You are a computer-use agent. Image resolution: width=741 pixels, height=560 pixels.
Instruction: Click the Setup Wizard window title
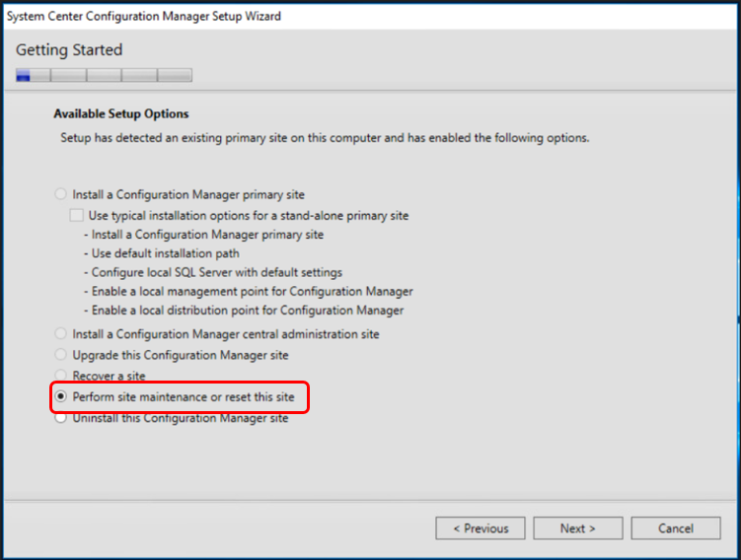tap(144, 16)
